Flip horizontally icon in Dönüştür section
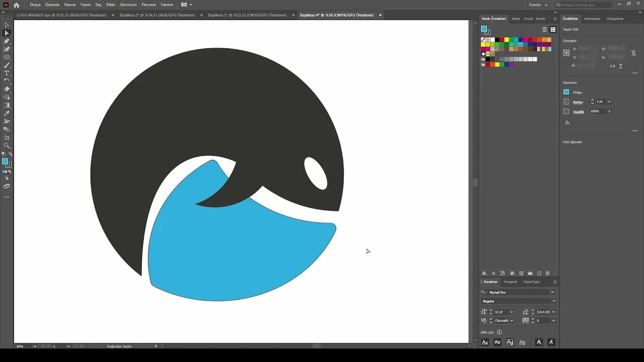Viewport: 644px width, 362px height. coord(612,66)
